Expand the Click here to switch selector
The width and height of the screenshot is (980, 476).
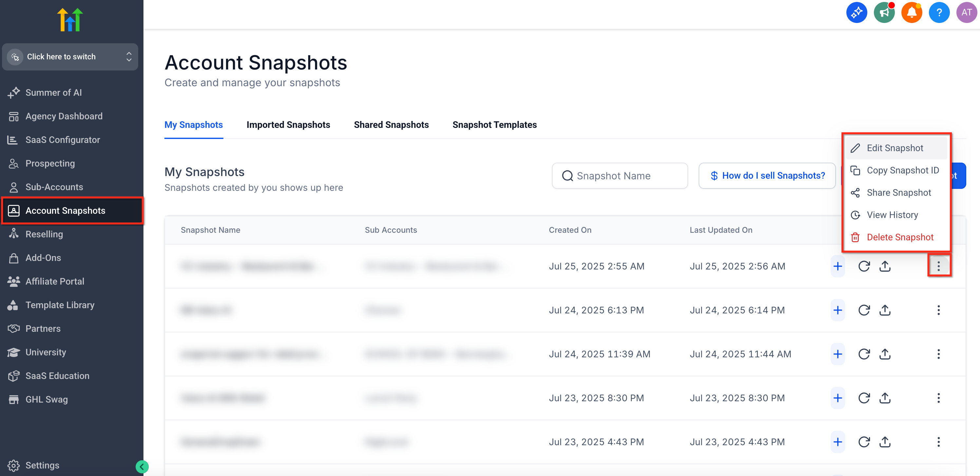pos(70,57)
